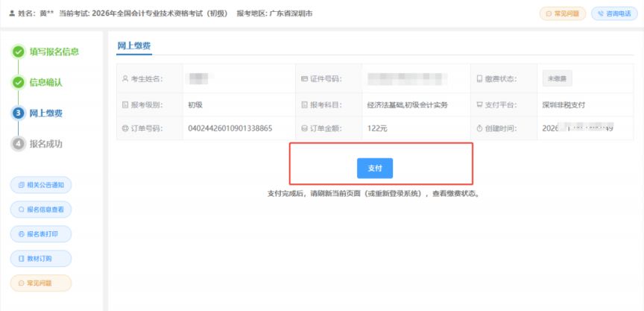Viewport: 644px width, 311px height.
Task: Click the icon beside 报考级别
Action: [126, 105]
